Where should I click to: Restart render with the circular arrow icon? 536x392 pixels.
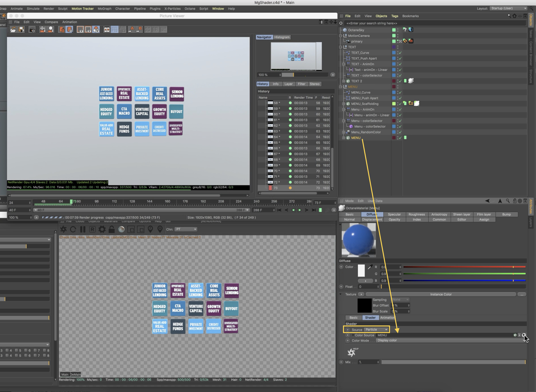tap(73, 229)
